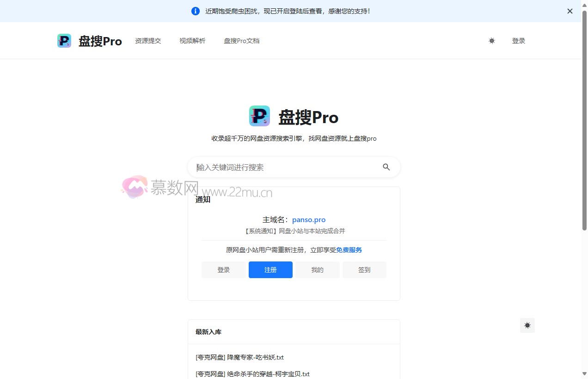This screenshot has height=379, width=588.
Task: Open the 盘搜Pro文档 page
Action: click(x=241, y=41)
